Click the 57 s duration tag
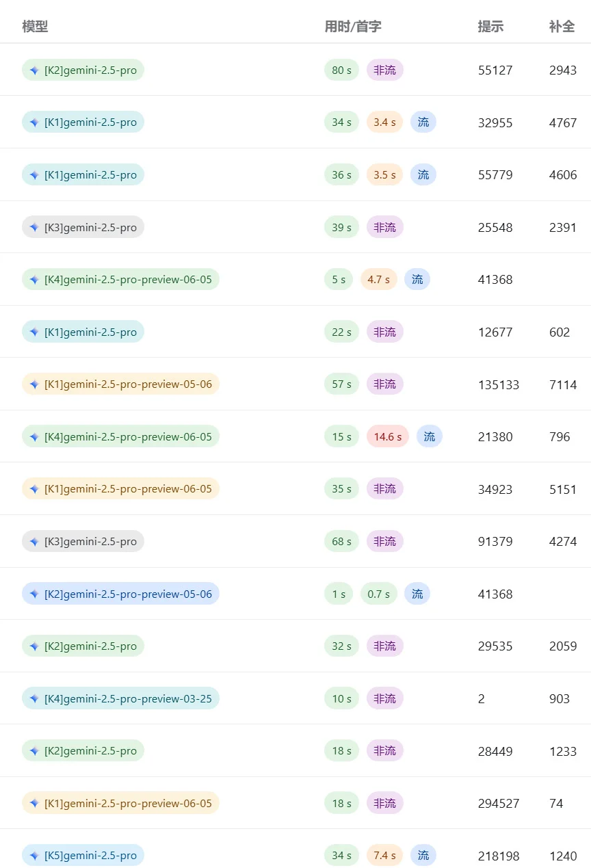591x868 pixels. tap(341, 384)
